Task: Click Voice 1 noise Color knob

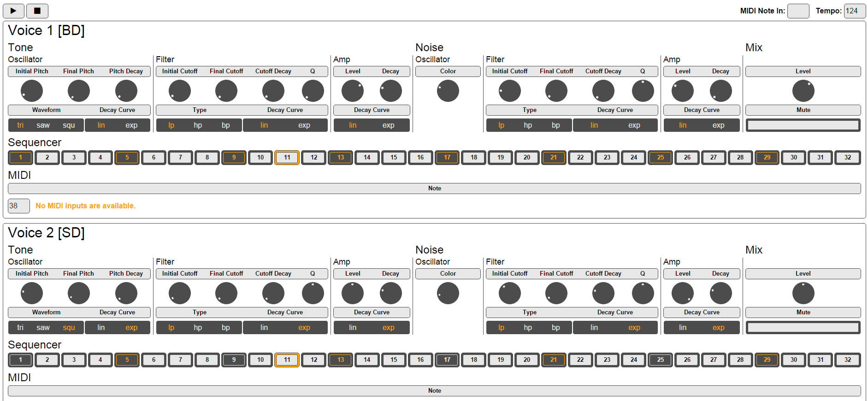Action: point(448,91)
